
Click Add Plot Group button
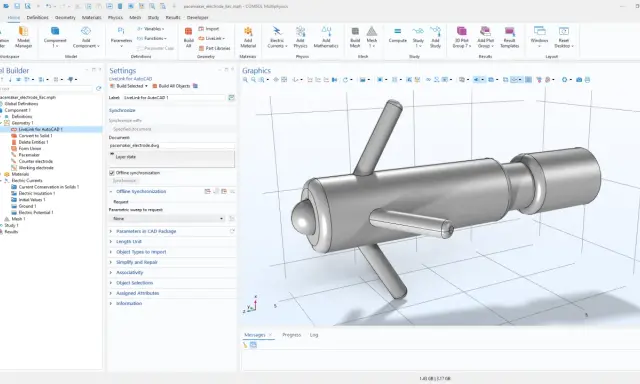pos(485,37)
